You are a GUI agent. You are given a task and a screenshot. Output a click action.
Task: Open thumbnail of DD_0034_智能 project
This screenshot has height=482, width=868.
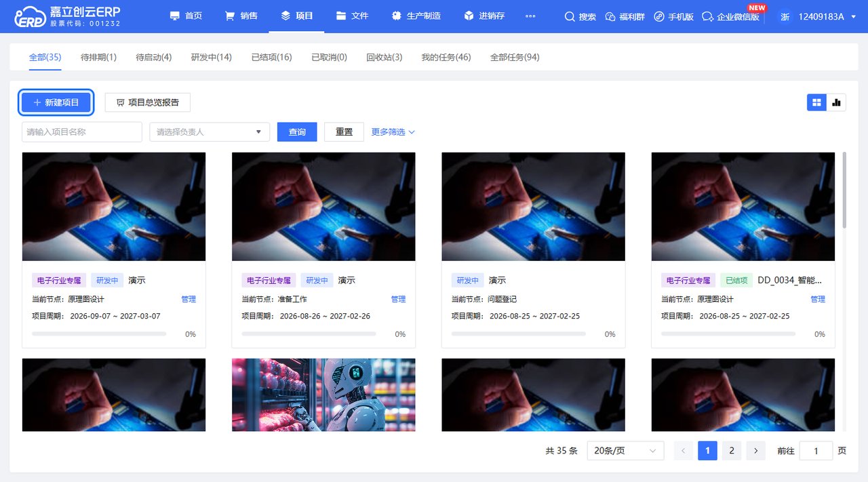click(743, 207)
